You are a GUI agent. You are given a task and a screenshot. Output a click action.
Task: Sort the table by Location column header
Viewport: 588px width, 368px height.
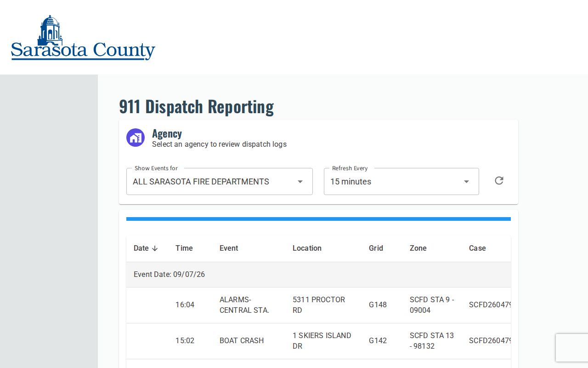pyautogui.click(x=307, y=248)
